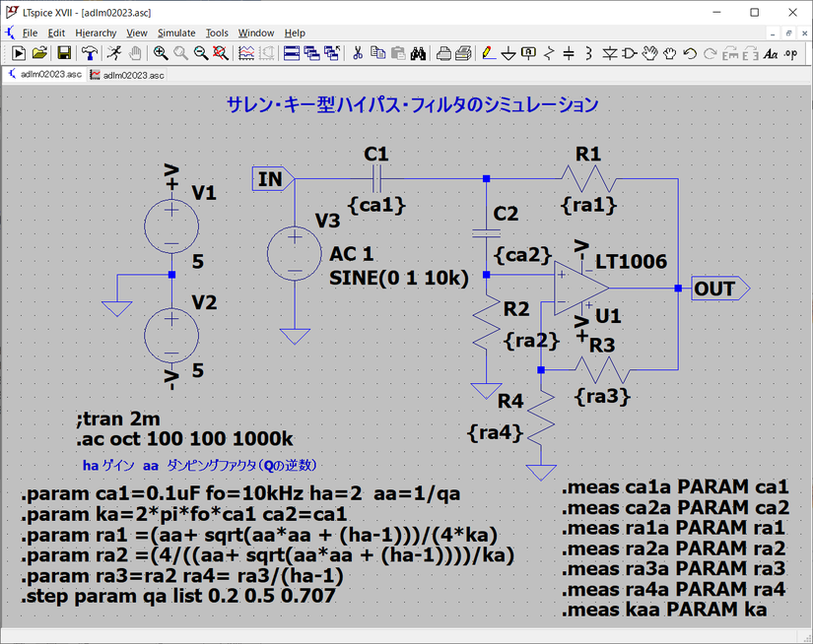Open the Control Panel hammer icon

pos(90,53)
